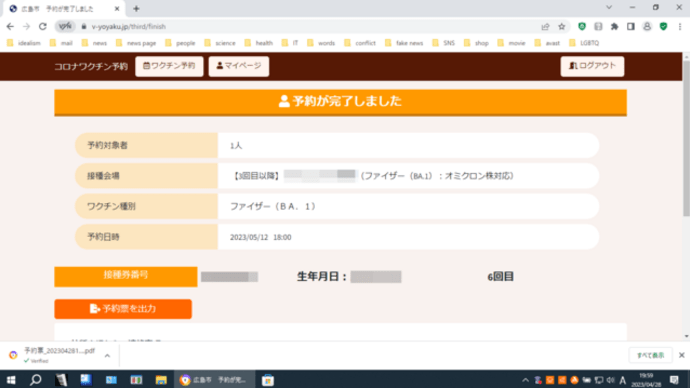
Task: Click the page vertical scrollbar
Action: click(x=686, y=138)
